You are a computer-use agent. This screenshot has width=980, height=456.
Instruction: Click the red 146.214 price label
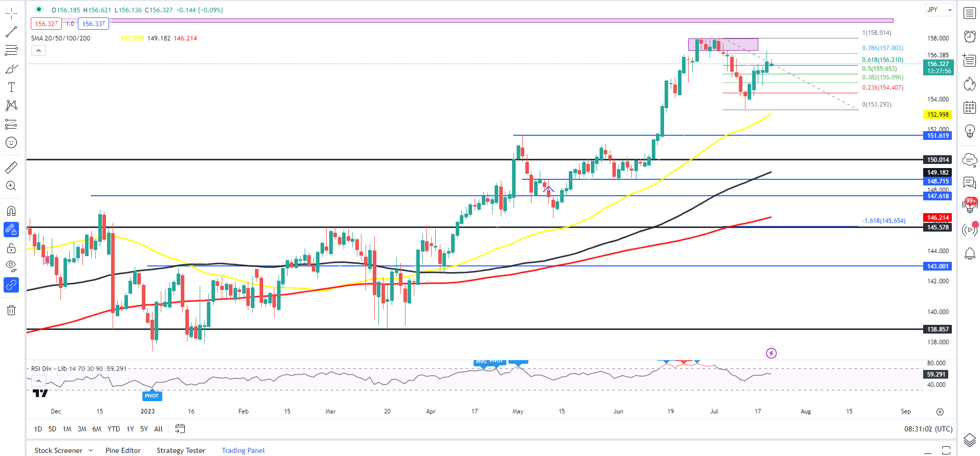coord(937,218)
